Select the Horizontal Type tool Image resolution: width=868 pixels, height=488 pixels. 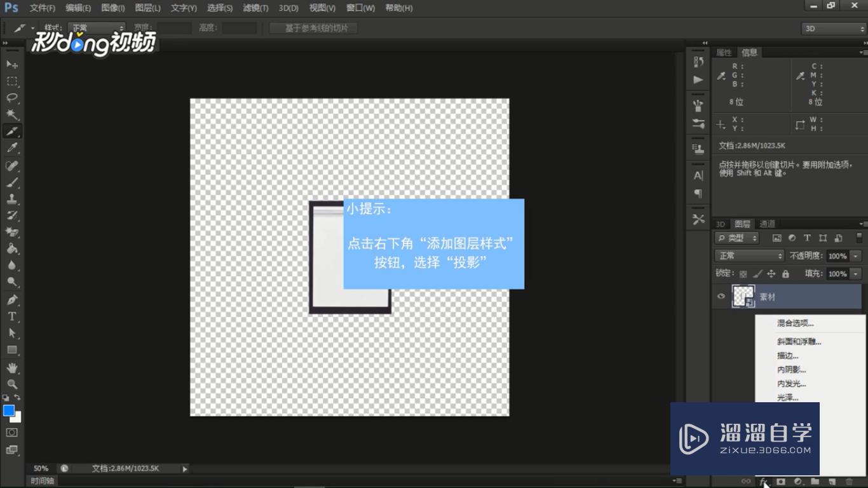12,316
